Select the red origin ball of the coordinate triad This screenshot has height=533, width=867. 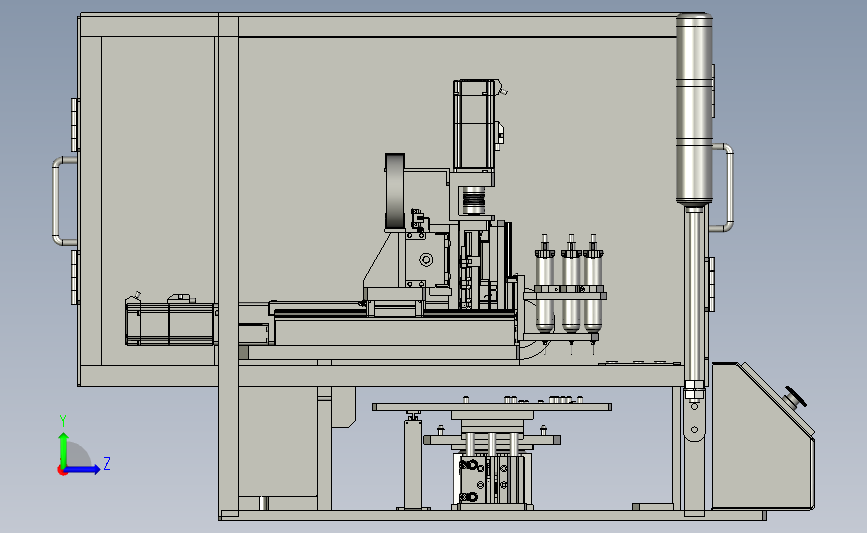(x=62, y=471)
